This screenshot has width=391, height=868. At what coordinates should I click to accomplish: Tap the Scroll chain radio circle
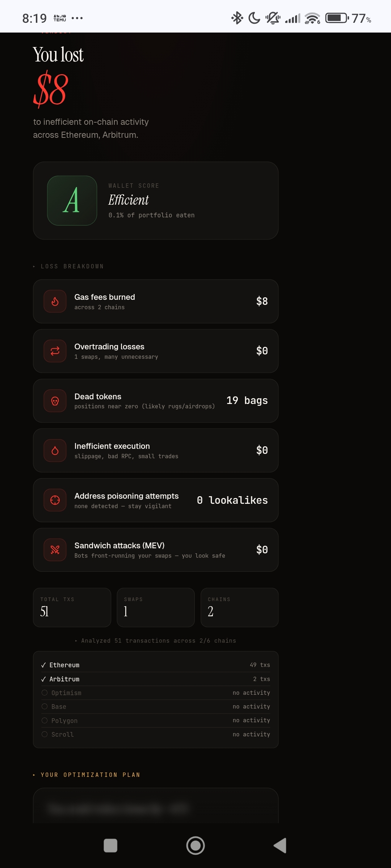pyautogui.click(x=45, y=734)
